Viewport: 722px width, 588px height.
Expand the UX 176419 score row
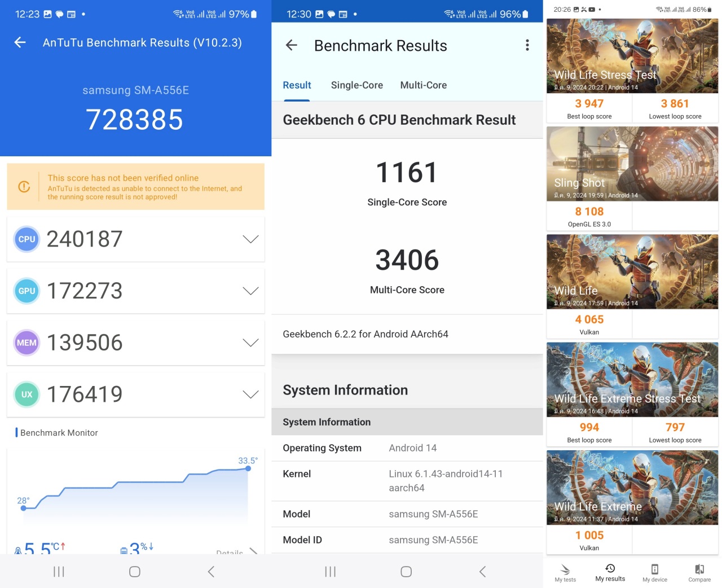(x=135, y=394)
